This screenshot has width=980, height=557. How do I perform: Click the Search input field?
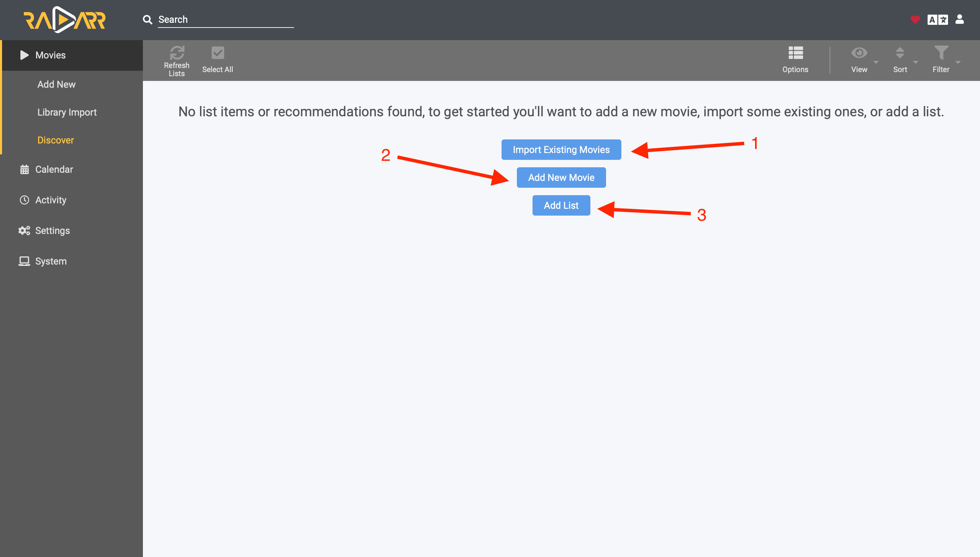tap(226, 19)
